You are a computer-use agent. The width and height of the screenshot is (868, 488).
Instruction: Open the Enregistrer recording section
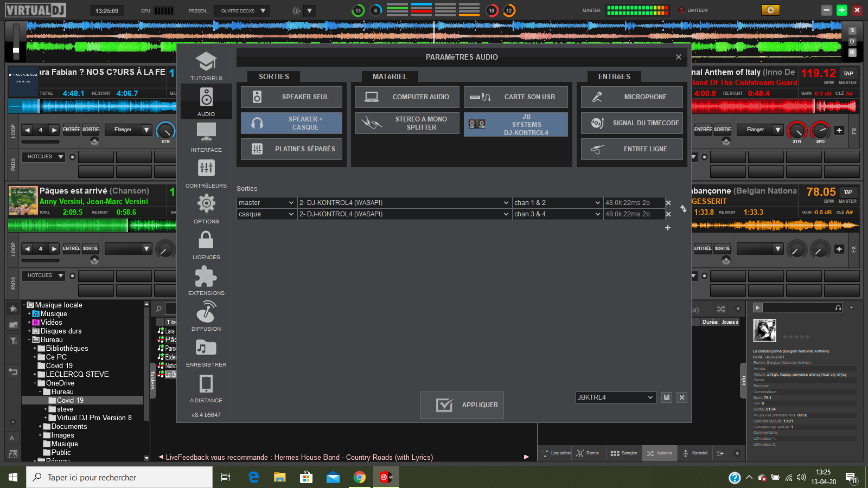point(206,352)
